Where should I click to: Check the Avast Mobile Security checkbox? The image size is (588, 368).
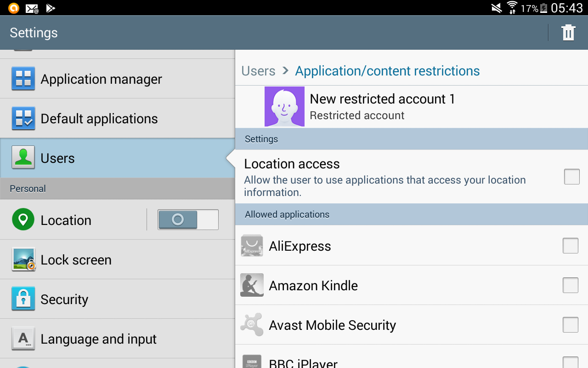[x=571, y=325]
